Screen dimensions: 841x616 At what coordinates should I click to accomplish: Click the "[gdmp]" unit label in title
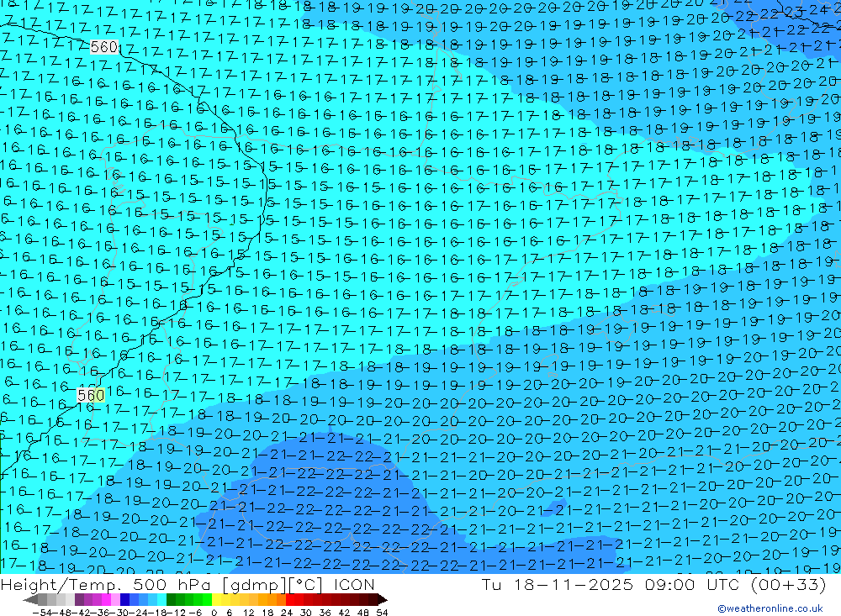[x=255, y=584]
